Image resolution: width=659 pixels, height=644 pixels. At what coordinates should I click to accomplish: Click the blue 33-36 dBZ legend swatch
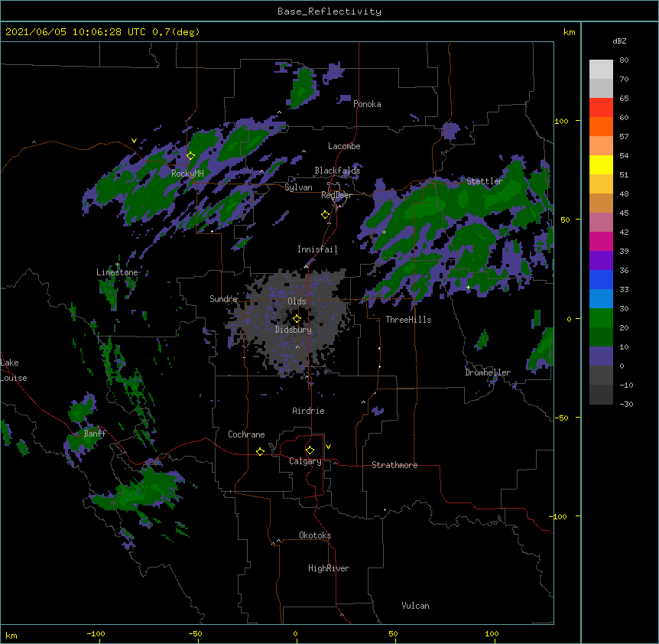coord(601,279)
